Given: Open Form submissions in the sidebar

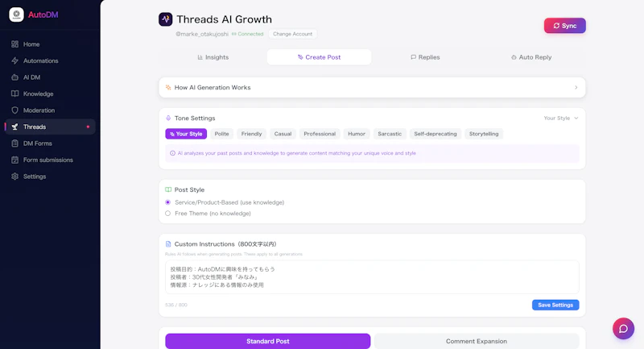Looking at the screenshot, I should pos(50,160).
